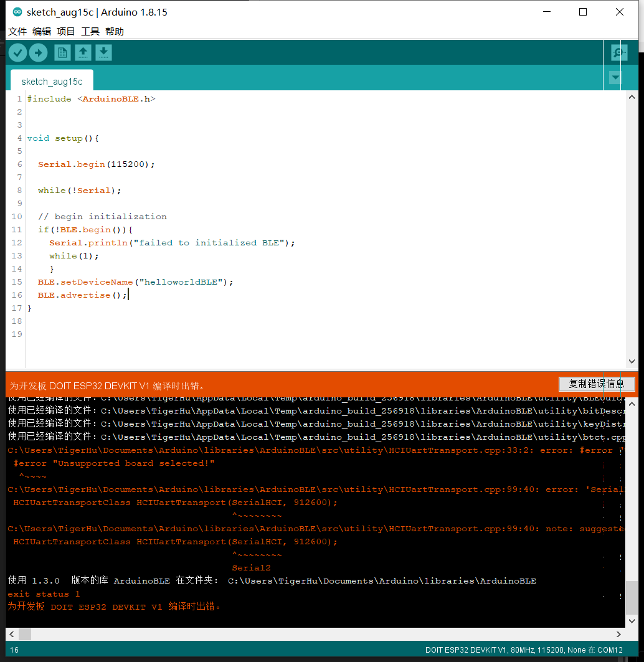The height and width of the screenshot is (662, 644).
Task: Click the Upload arrow icon
Action: pyautogui.click(x=38, y=52)
